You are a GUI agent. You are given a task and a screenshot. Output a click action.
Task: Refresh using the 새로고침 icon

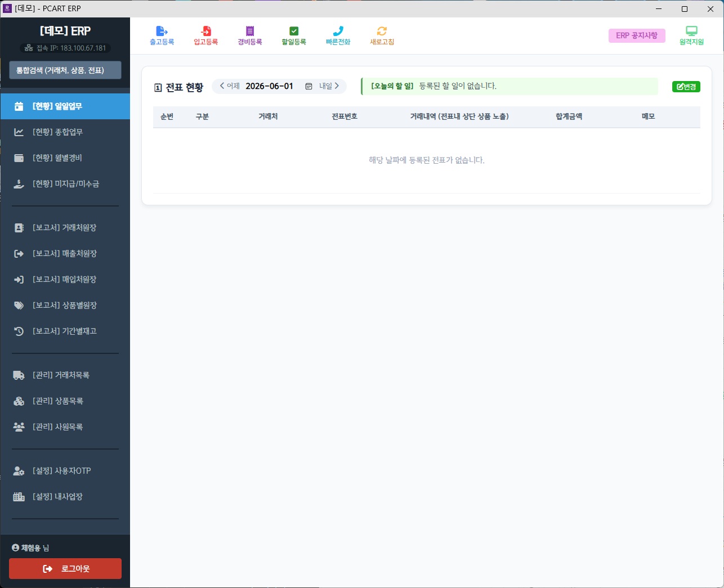tap(382, 31)
